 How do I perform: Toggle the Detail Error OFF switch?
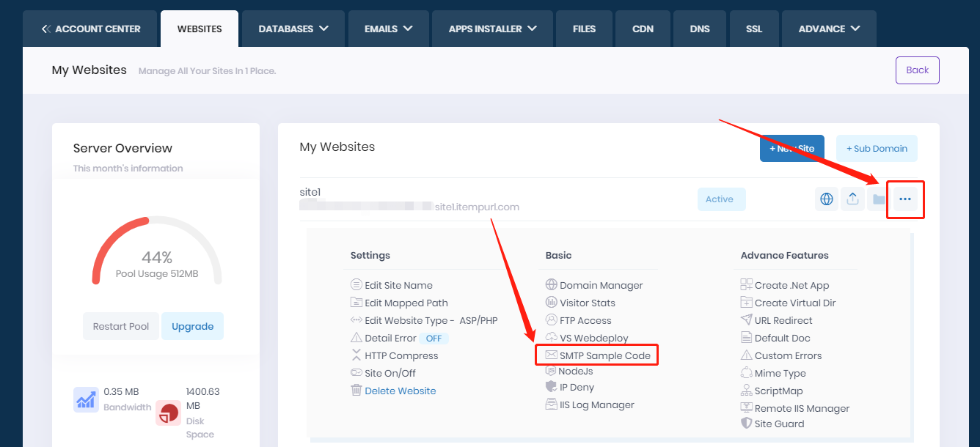click(434, 338)
